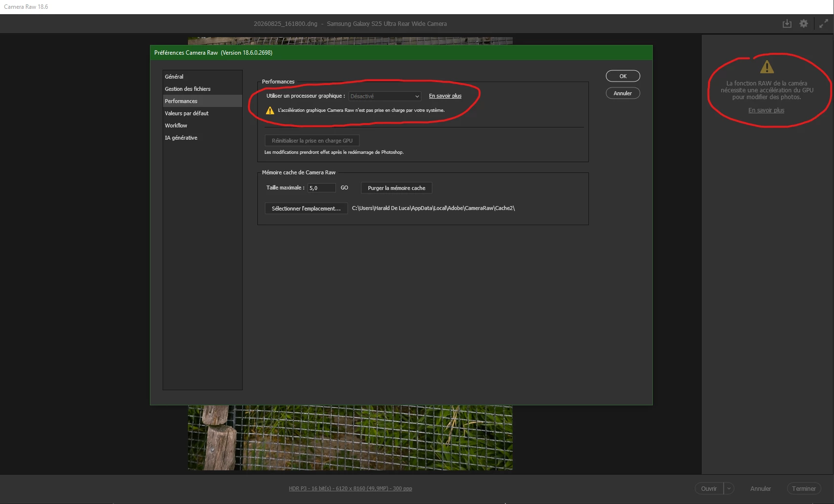Screen dimensions: 834x504
Task: Click the Taille maximale cache size field
Action: (x=321, y=188)
